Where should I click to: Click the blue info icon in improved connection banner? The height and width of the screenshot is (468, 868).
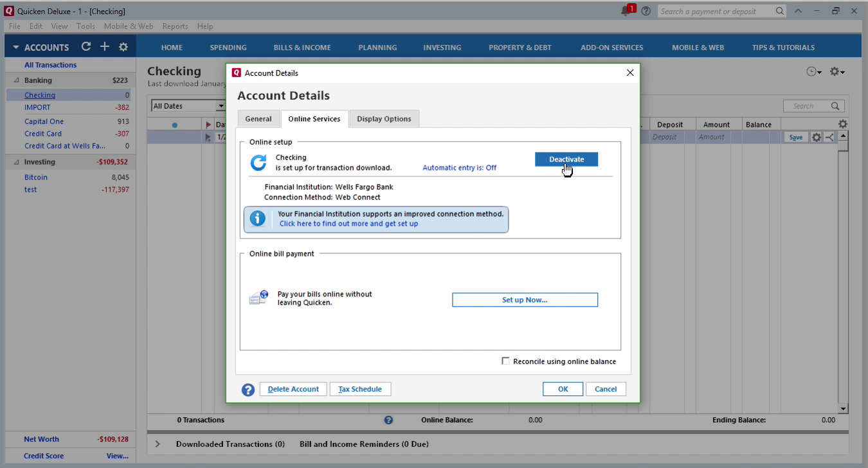pos(258,219)
